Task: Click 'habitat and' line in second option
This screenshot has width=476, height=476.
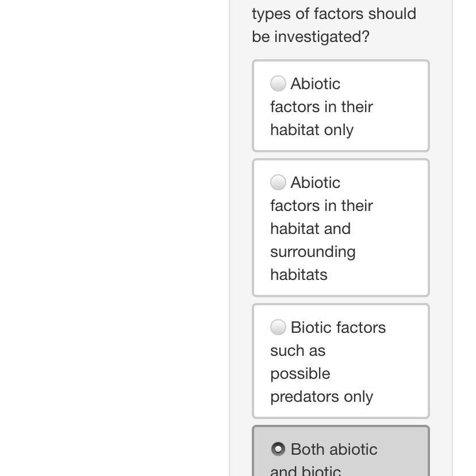Action: point(310,229)
